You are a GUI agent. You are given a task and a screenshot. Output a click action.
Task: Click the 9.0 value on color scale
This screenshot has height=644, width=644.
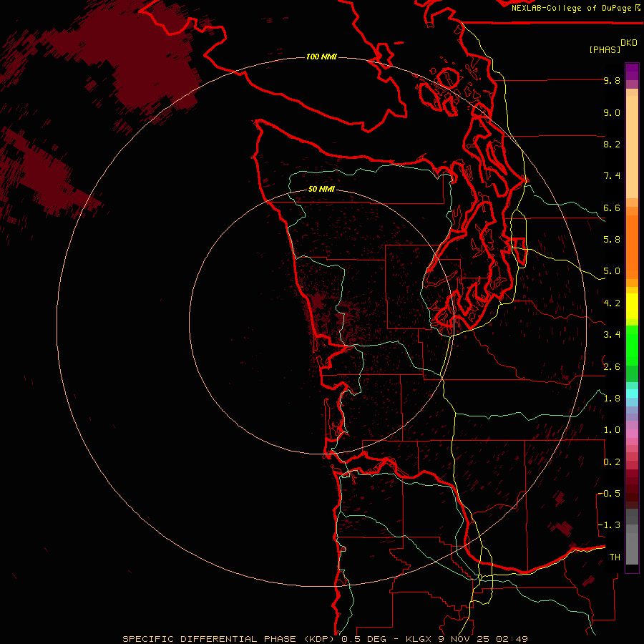612,112
